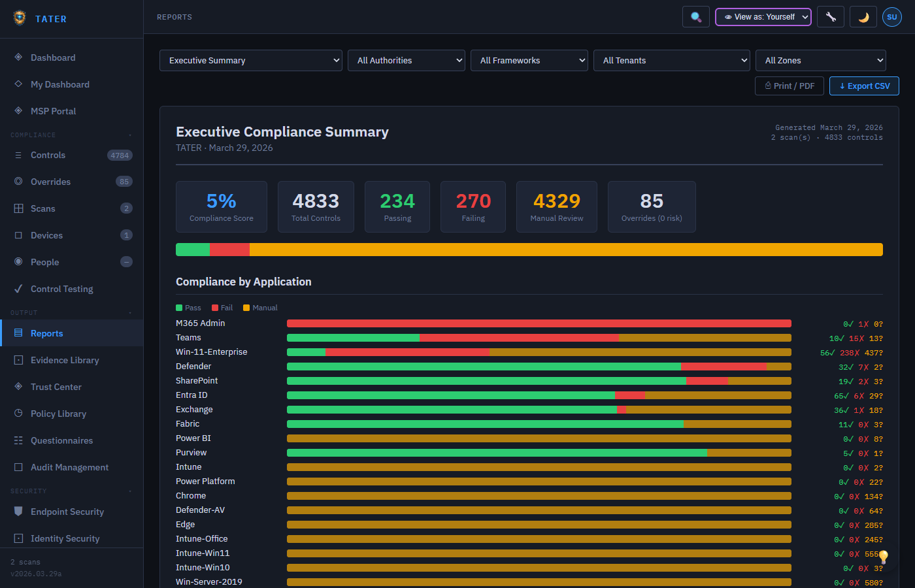Click the Devices square icon
915x588 pixels.
point(18,235)
